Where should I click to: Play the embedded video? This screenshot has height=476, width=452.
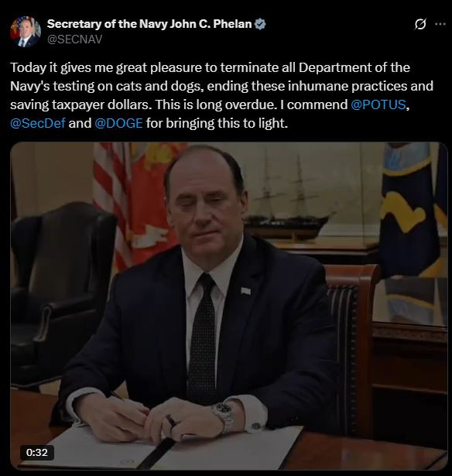pyautogui.click(x=229, y=306)
